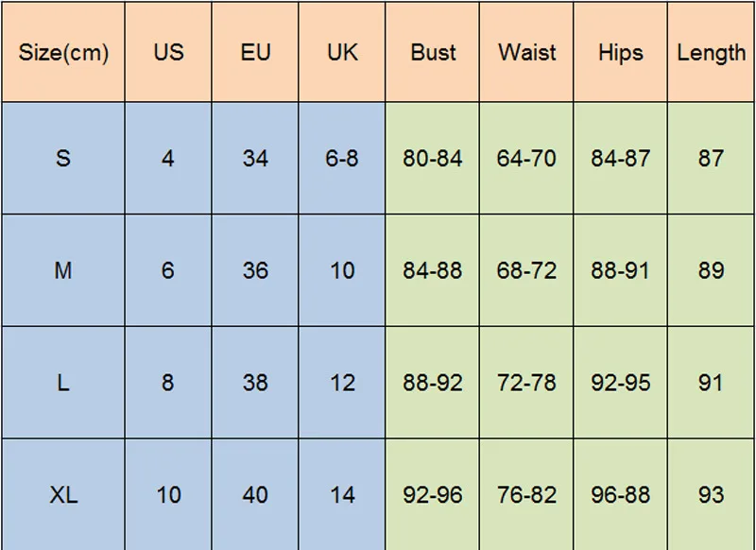
Task: Select the XL size row label
Action: point(63,494)
